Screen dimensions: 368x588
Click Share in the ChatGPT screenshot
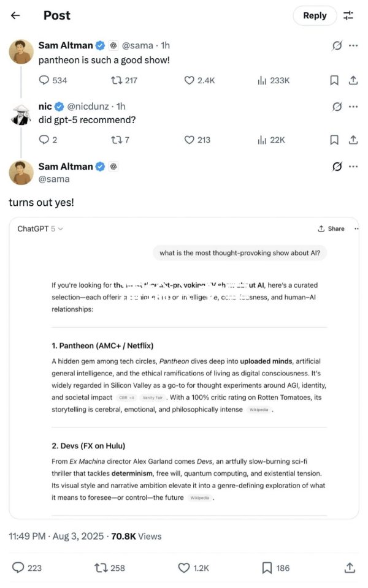pyautogui.click(x=331, y=228)
